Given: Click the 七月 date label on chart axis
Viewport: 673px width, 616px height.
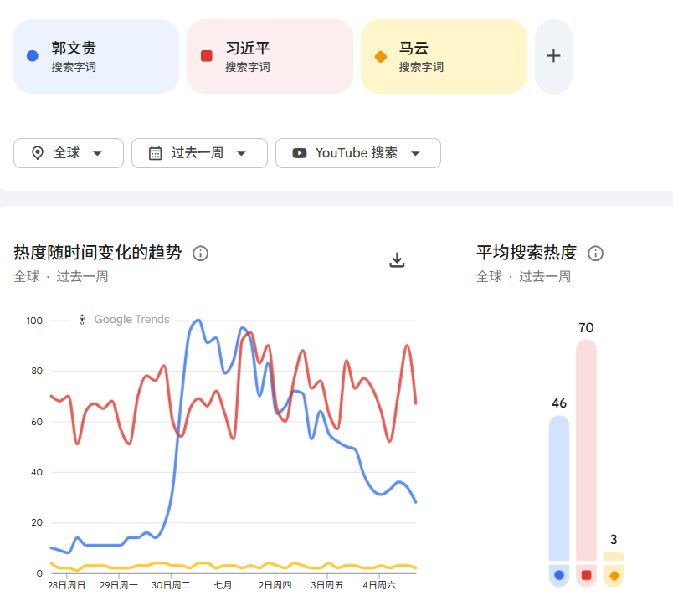Looking at the screenshot, I should [x=223, y=585].
